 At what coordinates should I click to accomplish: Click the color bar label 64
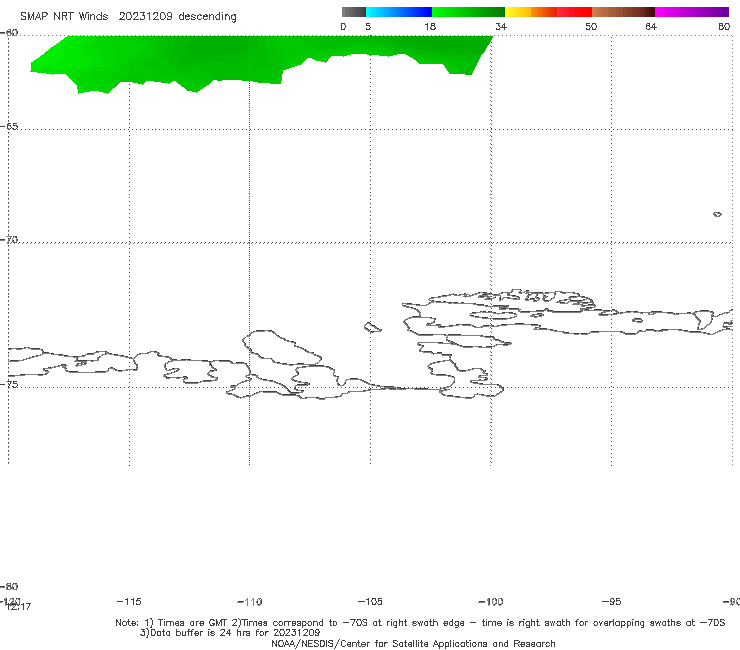pyautogui.click(x=651, y=26)
